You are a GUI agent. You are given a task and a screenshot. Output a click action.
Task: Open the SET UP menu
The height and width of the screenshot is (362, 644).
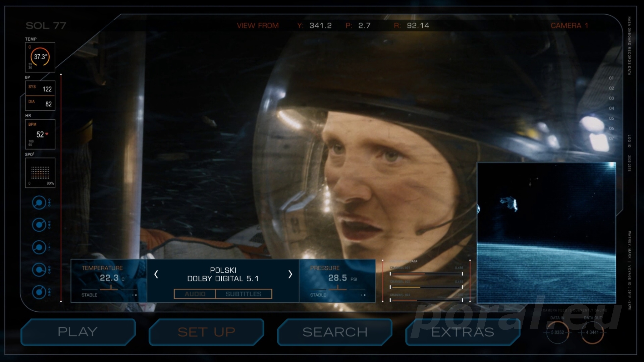click(206, 332)
